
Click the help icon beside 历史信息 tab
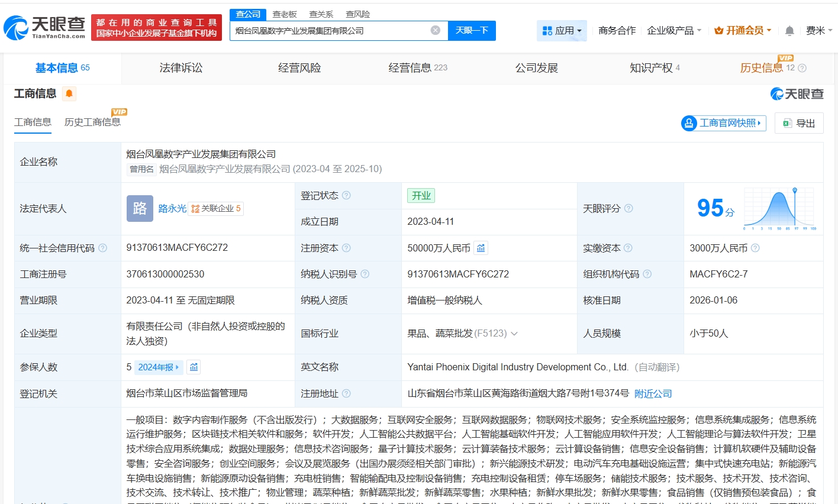[x=802, y=68]
